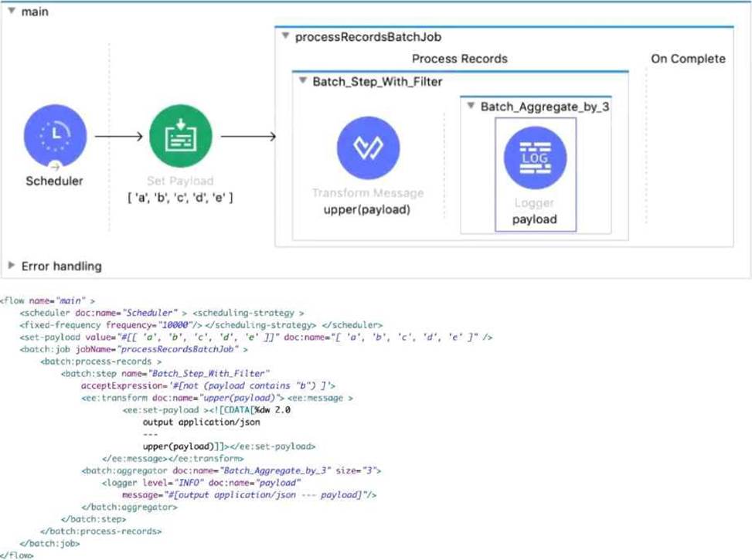Click the On Complete phase header
Image resolution: width=752 pixels, height=560 pixels.
(687, 59)
